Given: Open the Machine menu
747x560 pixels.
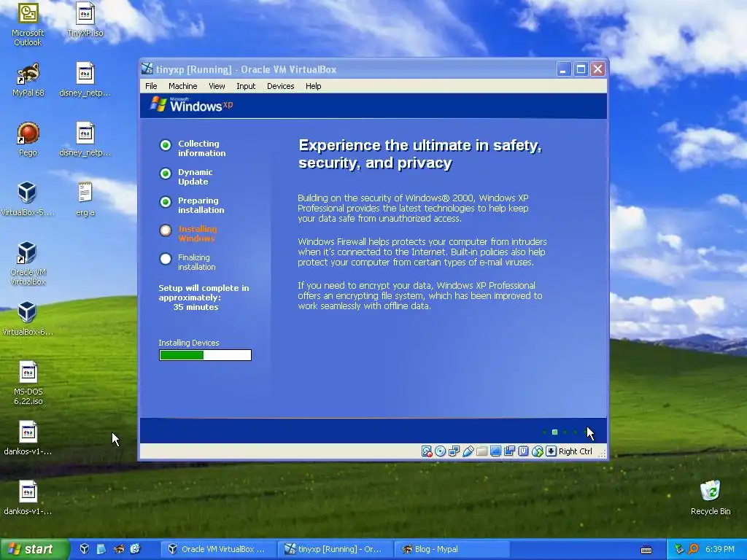Looking at the screenshot, I should [x=183, y=86].
